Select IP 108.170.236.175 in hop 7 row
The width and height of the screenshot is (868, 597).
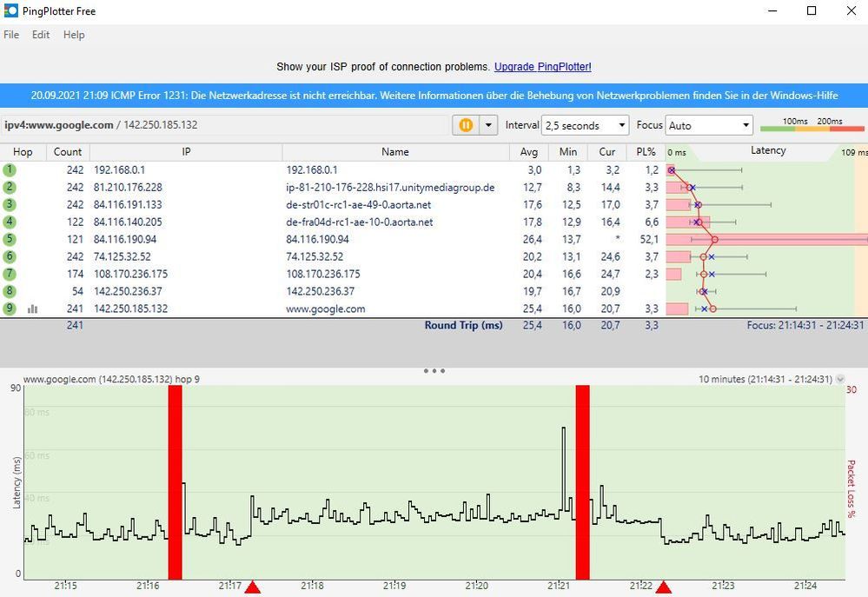point(130,274)
